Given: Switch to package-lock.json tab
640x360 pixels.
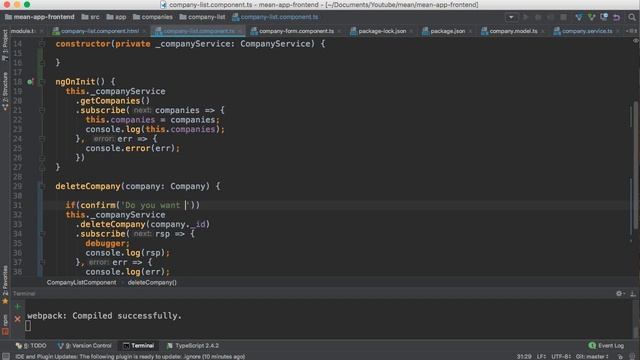Looking at the screenshot, I should click(x=382, y=31).
